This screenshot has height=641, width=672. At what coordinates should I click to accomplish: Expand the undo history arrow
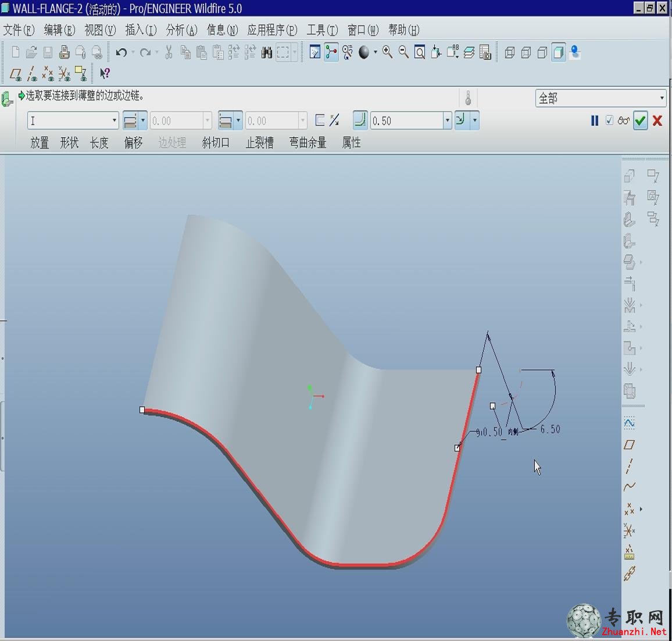133,53
